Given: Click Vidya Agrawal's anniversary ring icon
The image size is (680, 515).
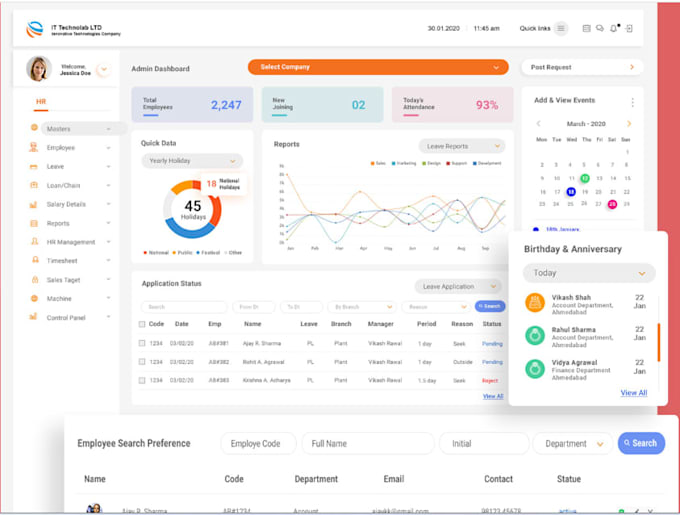Looking at the screenshot, I should (x=535, y=368).
